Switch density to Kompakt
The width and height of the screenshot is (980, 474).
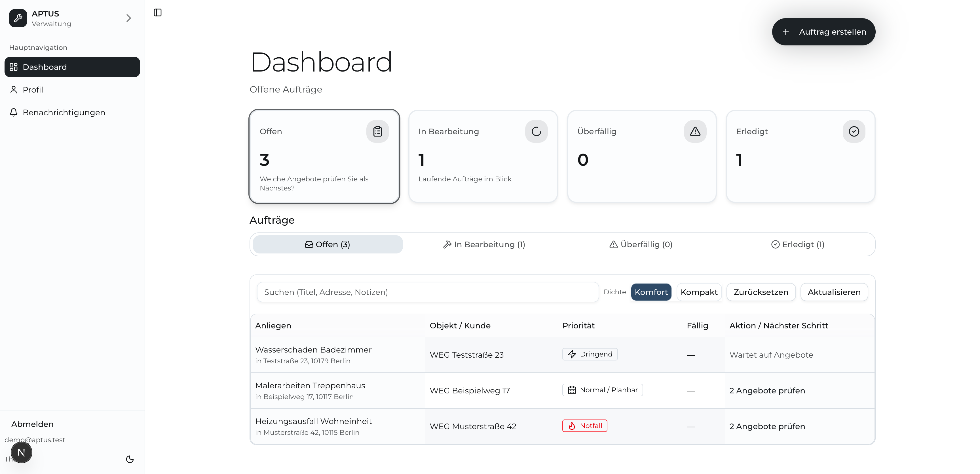699,292
